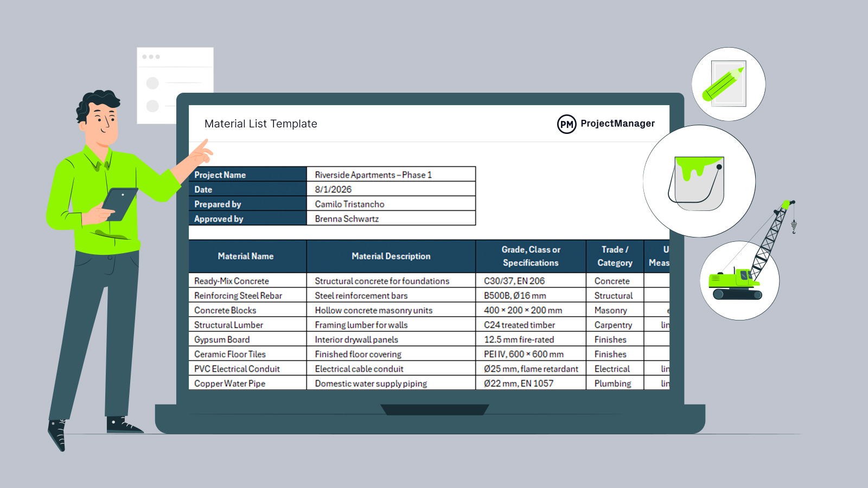This screenshot has width=868, height=488.
Task: Click the Date field showing 8/1/2026
Action: pyautogui.click(x=391, y=189)
